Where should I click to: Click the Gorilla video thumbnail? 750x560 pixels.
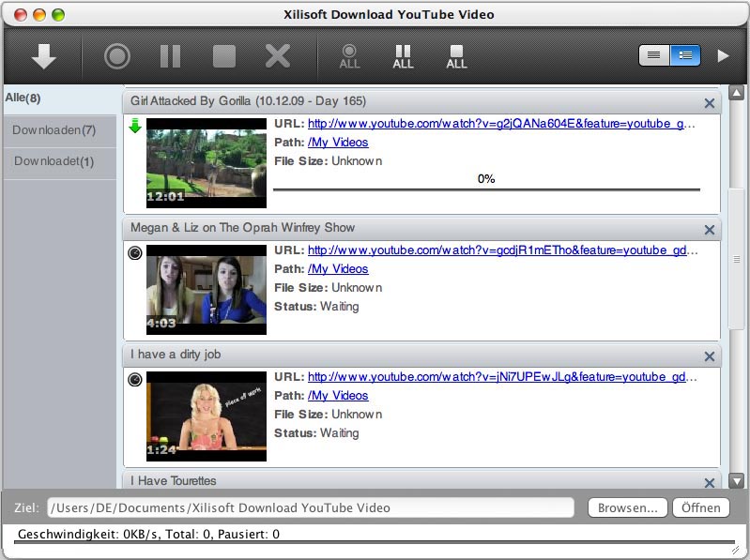coord(207,163)
